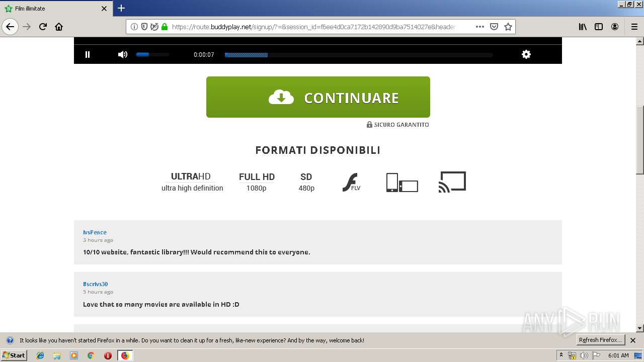
Task: Seek on the video progress bar
Action: point(359,55)
